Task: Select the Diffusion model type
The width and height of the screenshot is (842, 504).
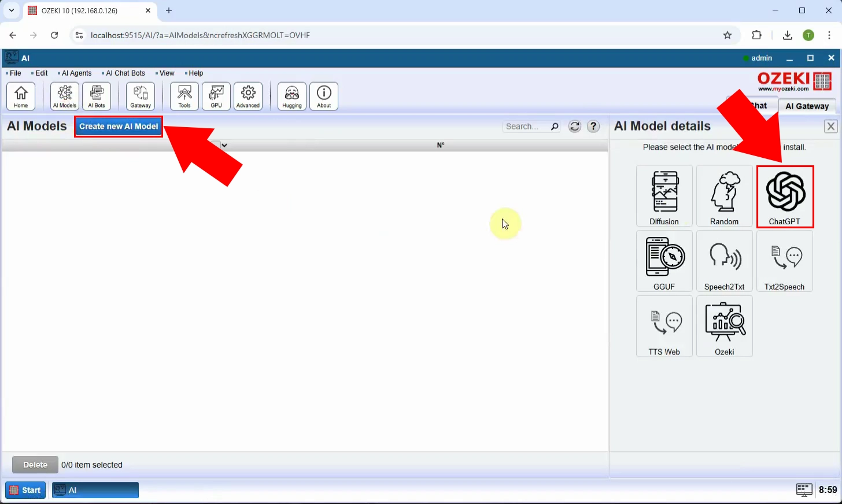Action: 664,196
